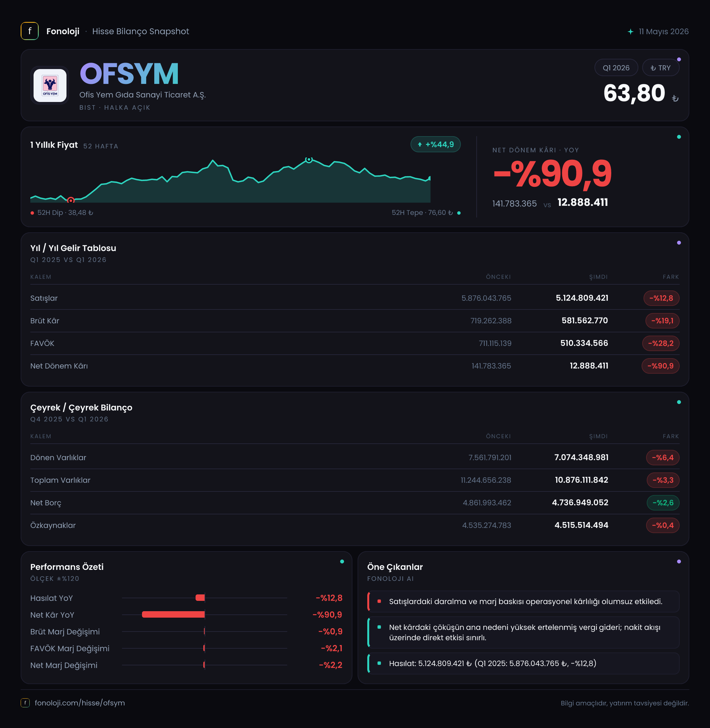Viewport: 710px width, 728px height.
Task: Click the Fonoloji "f" logo in the header
Action: (30, 31)
